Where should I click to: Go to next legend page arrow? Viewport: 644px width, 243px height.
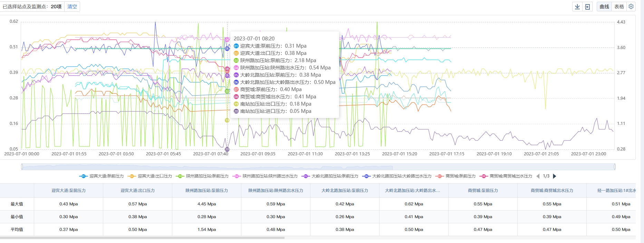pos(555,176)
